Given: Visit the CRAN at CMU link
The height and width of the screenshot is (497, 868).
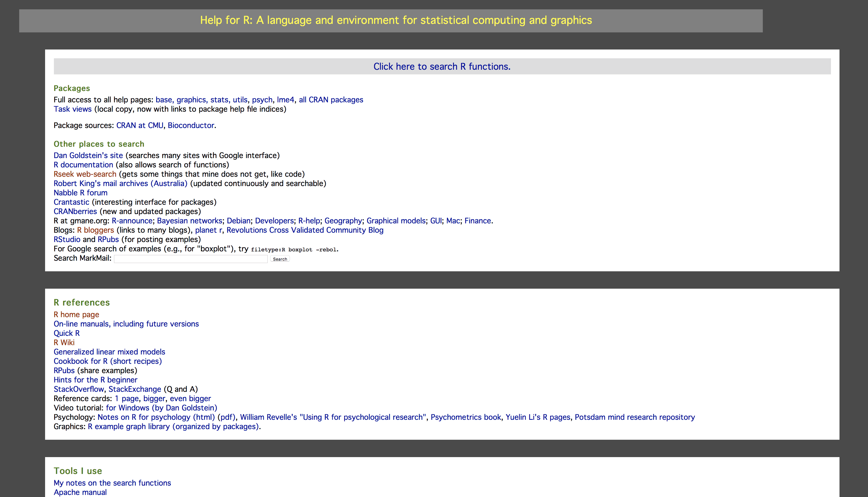Looking at the screenshot, I should (x=140, y=125).
